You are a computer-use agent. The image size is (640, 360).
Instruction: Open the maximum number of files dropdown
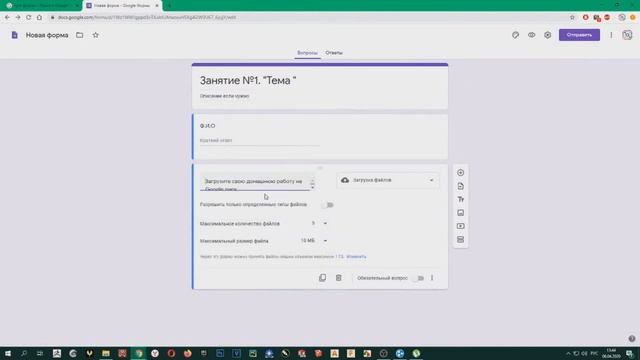[319, 223]
